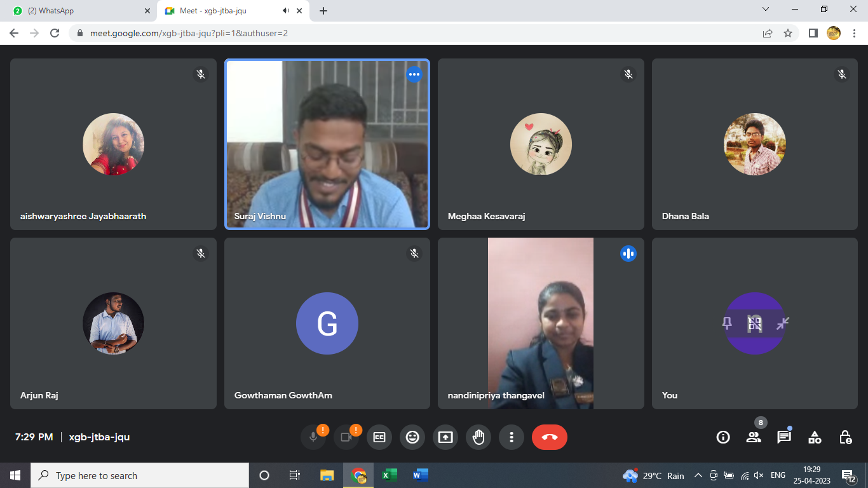Open meeting details info panel
Screen dimensions: 868x488
coord(722,437)
